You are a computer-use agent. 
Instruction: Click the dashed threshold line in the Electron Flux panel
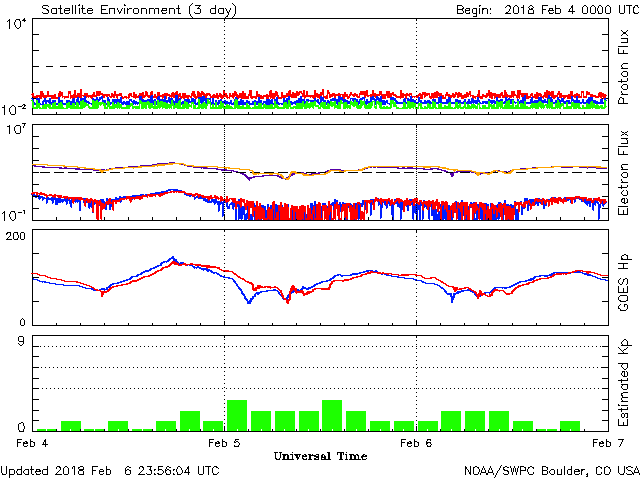click(x=320, y=172)
